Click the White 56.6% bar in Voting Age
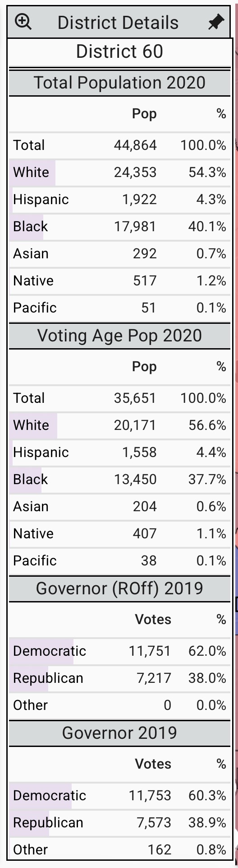Screen dimensions: 238x868 (x=33, y=425)
